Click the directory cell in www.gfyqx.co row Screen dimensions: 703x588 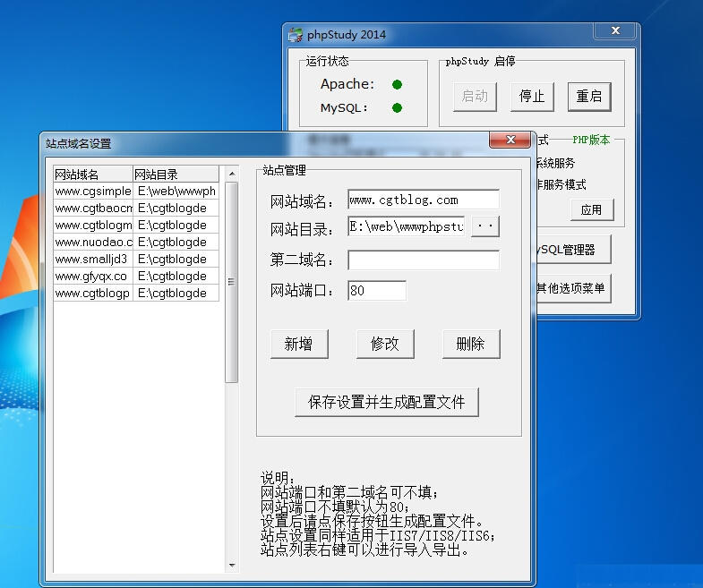[x=176, y=276]
